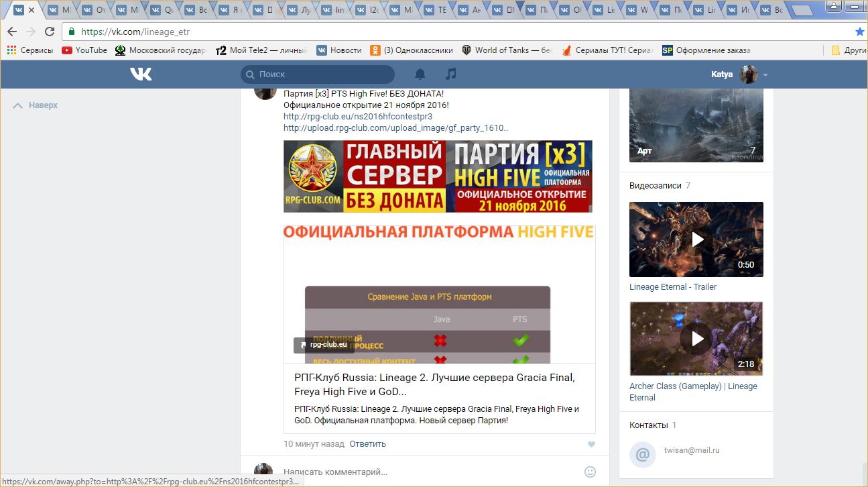Click the Наверх back-to-top control
Image resolution: width=868 pixels, height=487 pixels.
pyautogui.click(x=36, y=105)
